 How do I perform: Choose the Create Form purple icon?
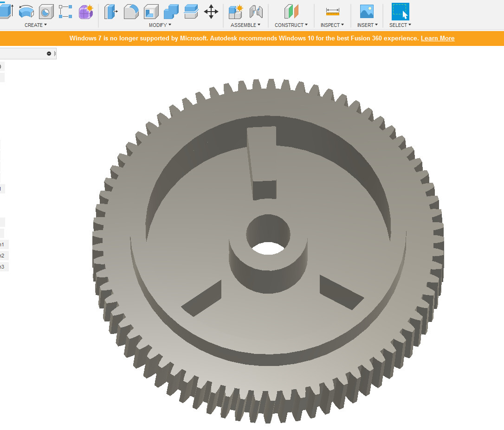86,12
